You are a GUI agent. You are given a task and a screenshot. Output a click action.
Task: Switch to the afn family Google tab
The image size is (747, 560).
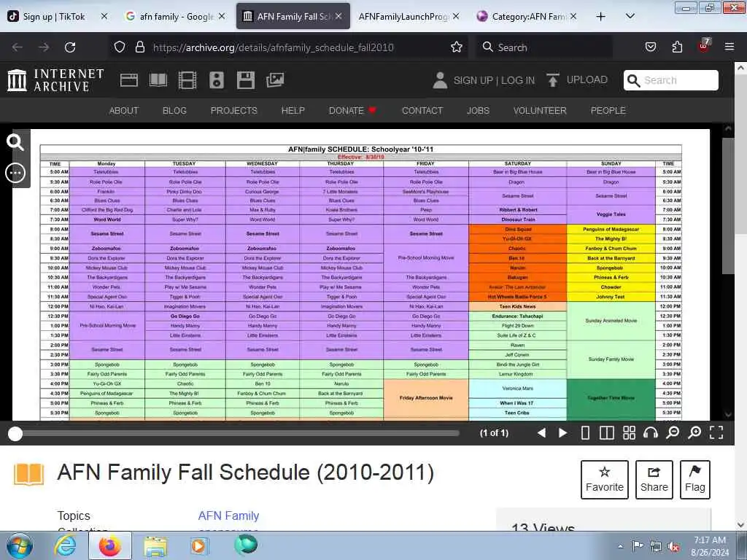(175, 17)
